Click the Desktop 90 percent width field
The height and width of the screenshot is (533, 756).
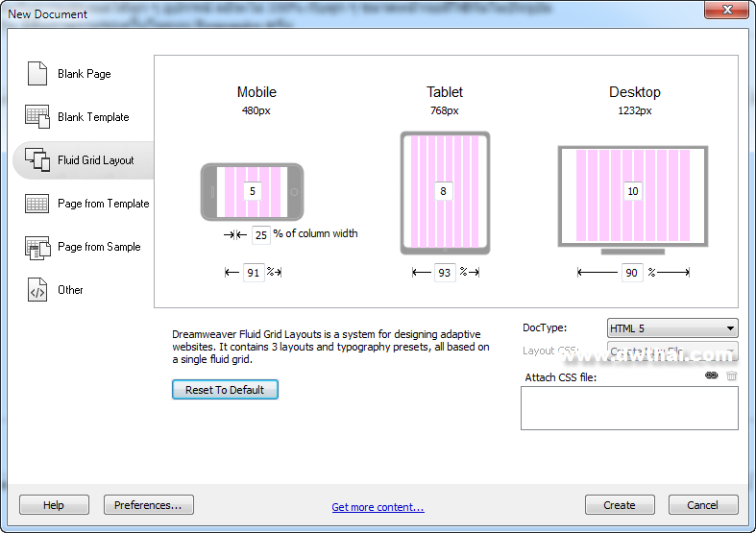click(632, 273)
